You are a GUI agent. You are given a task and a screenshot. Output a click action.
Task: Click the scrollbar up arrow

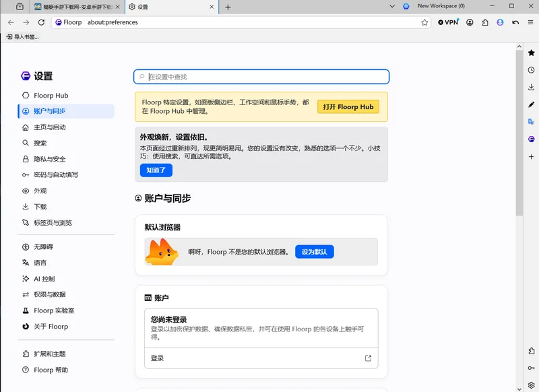point(519,46)
